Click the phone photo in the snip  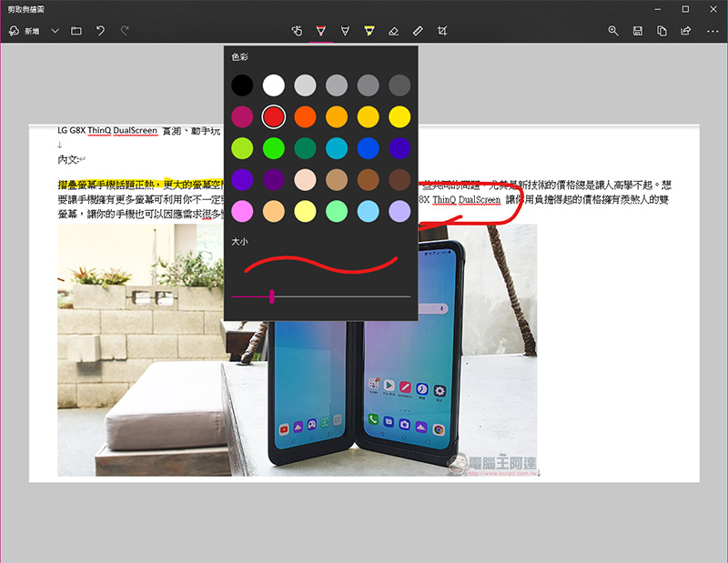(x=298, y=350)
